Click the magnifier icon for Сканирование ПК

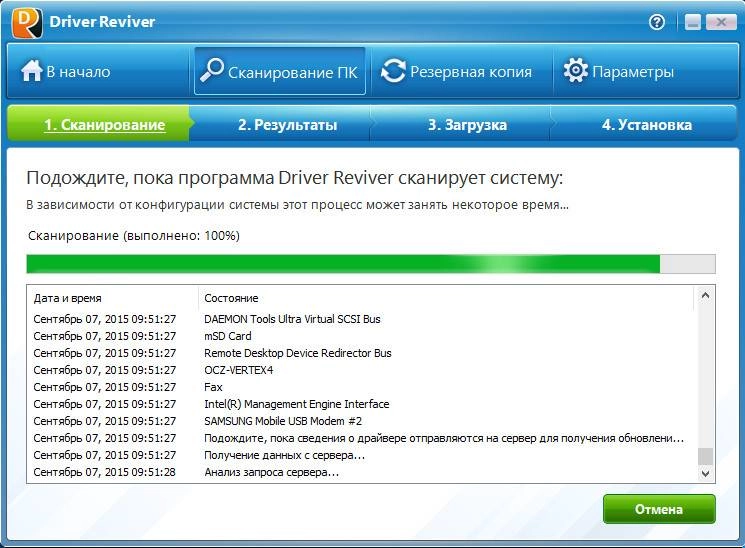tap(211, 70)
